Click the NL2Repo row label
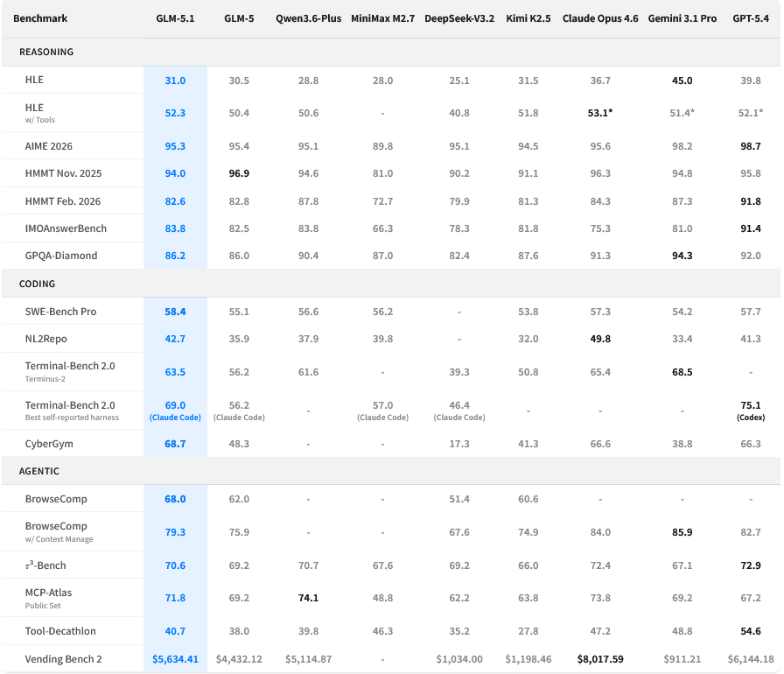Screen dimensions: 784x674 point(46,339)
